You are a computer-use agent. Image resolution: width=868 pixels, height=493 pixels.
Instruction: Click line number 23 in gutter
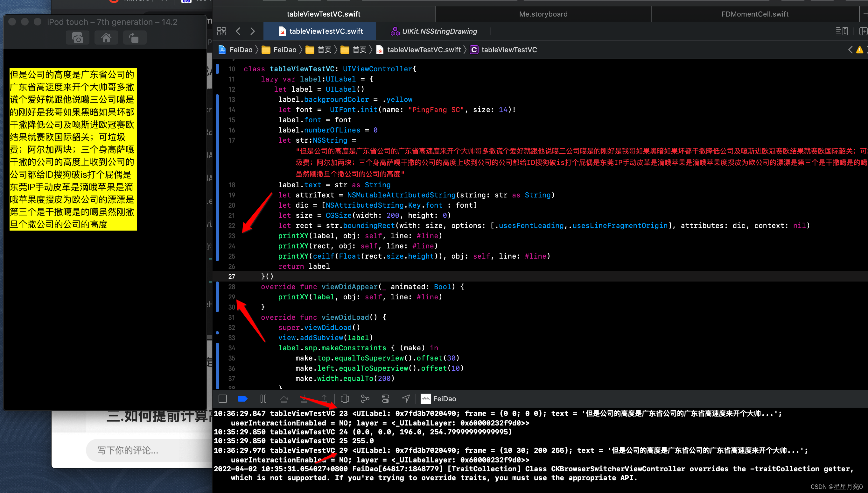[x=231, y=236]
